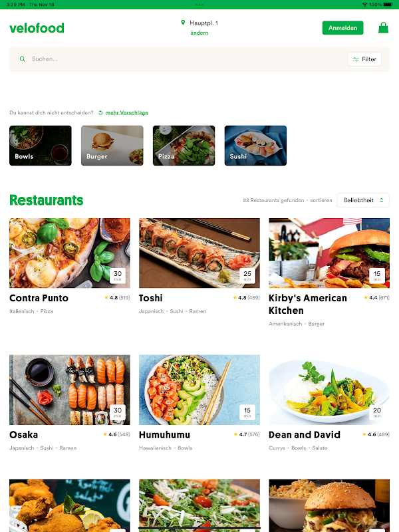Image resolution: width=399 pixels, height=532 pixels.
Task: Expand the Beliebtheit sort dropdown
Action: (363, 200)
